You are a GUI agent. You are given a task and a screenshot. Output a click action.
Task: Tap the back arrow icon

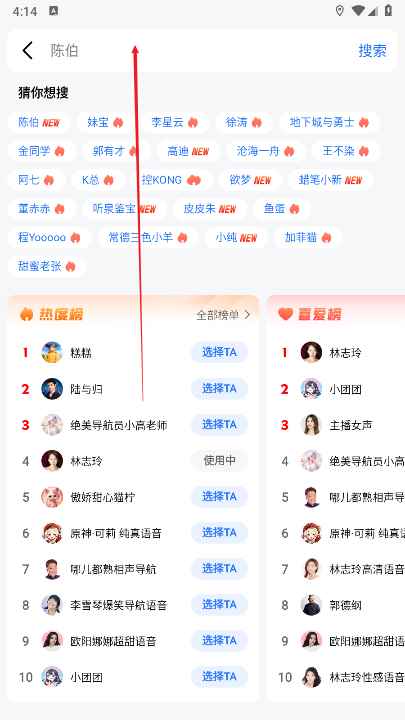pos(28,51)
